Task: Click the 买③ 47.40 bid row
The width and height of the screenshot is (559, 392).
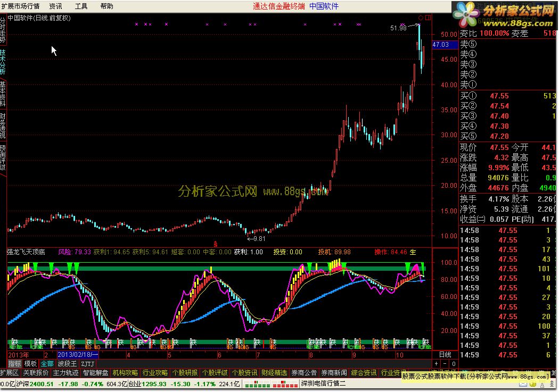Action: (x=508, y=116)
